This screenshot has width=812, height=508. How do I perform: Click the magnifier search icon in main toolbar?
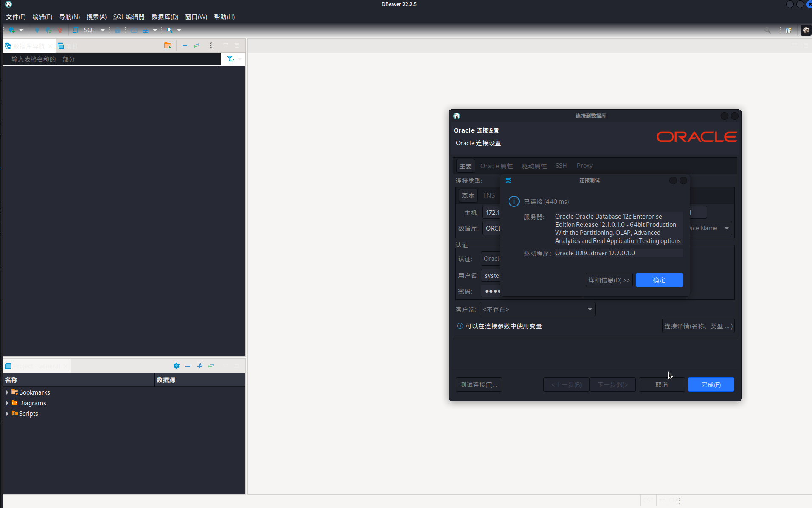click(x=170, y=30)
